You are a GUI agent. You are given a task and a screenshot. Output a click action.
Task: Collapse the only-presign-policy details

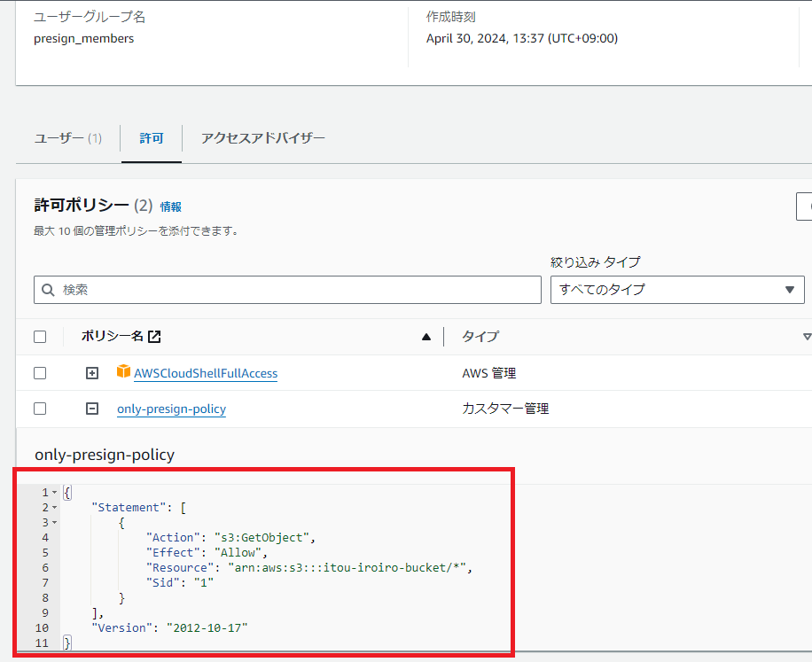[x=92, y=408]
